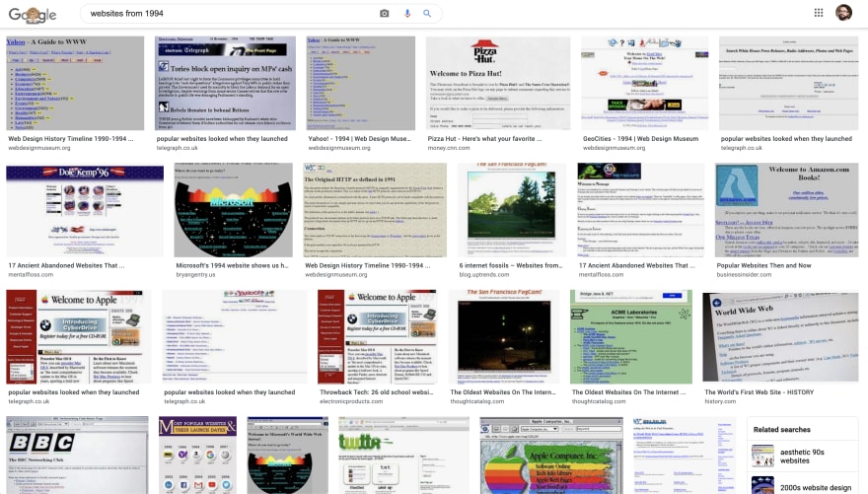Open the large Microsoft 1994 starry thumbnail
The width and height of the screenshot is (868, 494).
point(233,210)
